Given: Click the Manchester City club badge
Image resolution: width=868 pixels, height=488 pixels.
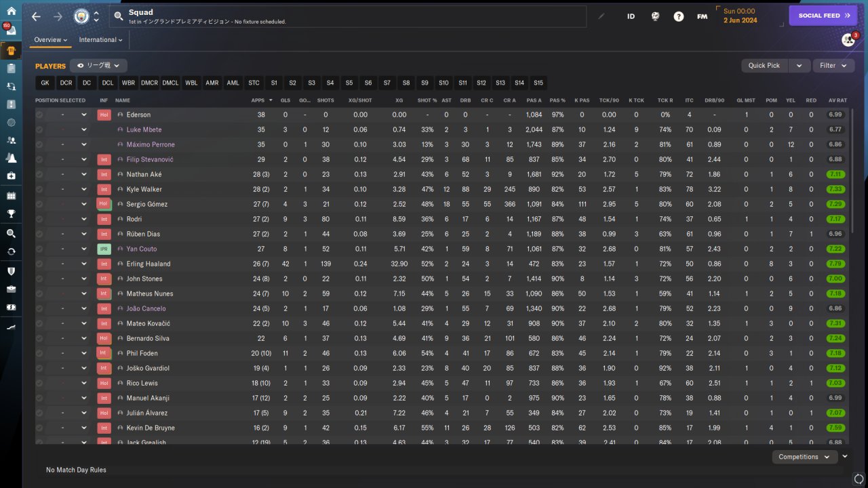Looking at the screenshot, I should pyautogui.click(x=81, y=16).
